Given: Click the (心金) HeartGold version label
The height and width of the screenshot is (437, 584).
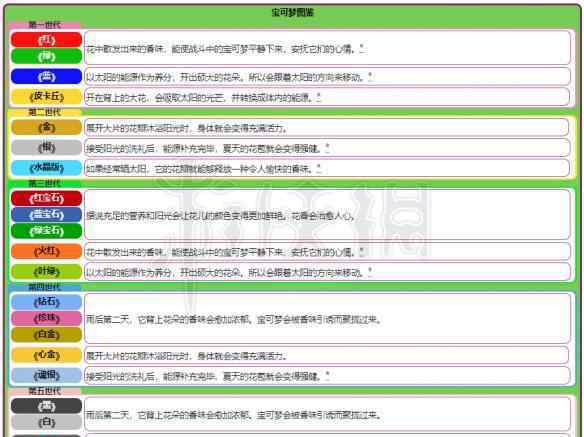Looking at the screenshot, I should tap(47, 355).
